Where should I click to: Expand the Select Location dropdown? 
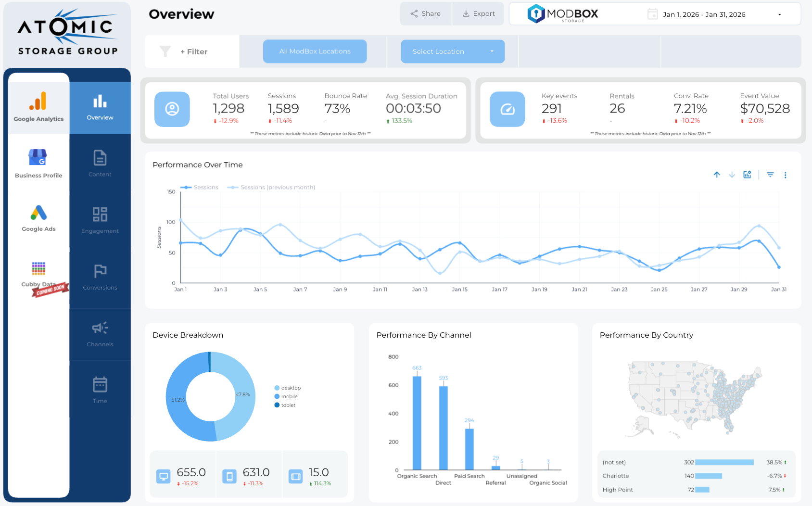click(x=452, y=51)
